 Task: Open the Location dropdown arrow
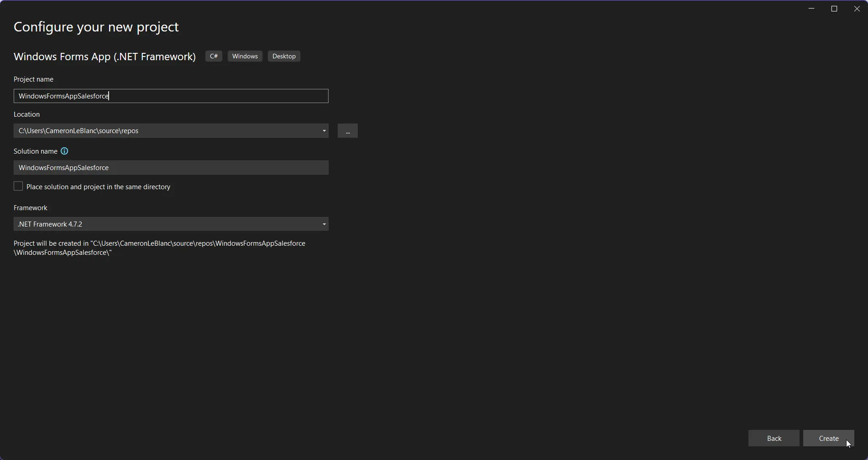tap(324, 131)
